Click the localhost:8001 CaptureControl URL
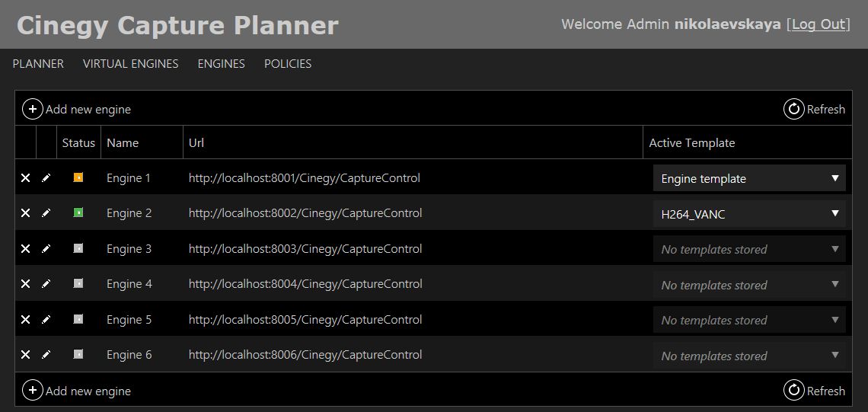Viewport: 868px width, 412px height. coord(305,177)
